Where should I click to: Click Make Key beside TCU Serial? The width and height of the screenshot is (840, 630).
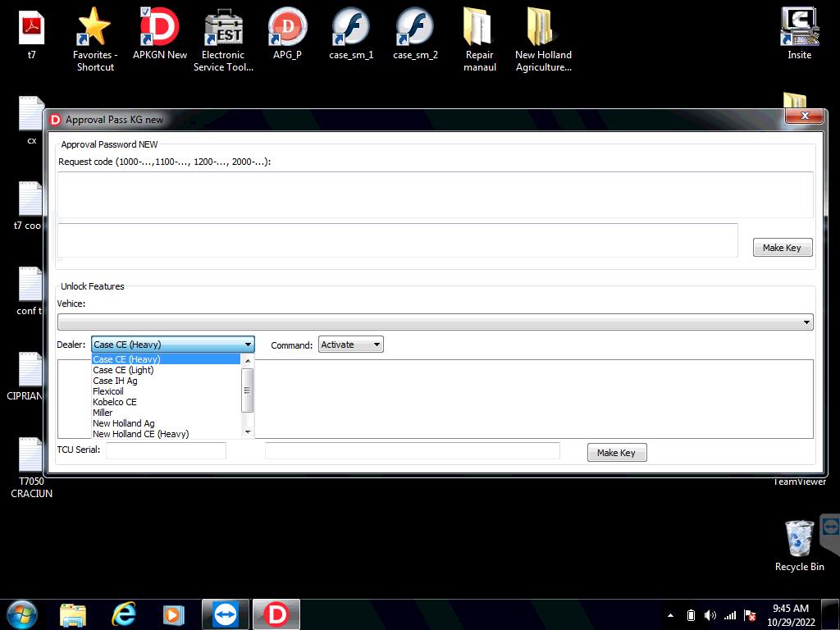click(x=617, y=453)
